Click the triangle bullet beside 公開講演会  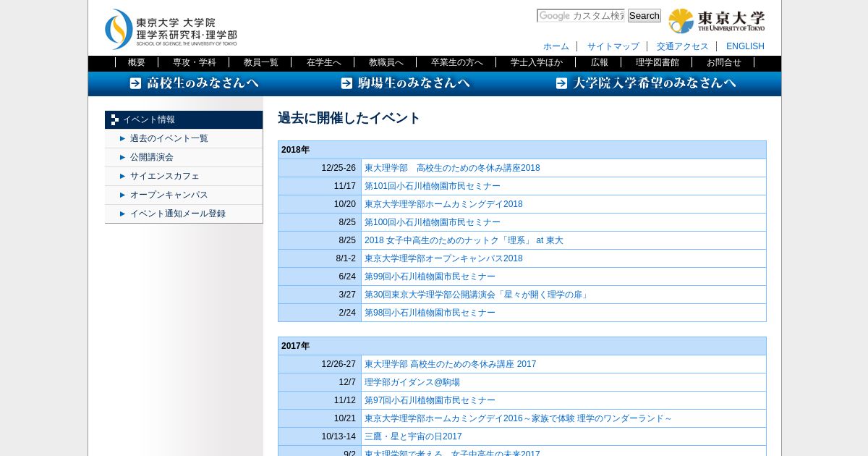pyautogui.click(x=122, y=157)
